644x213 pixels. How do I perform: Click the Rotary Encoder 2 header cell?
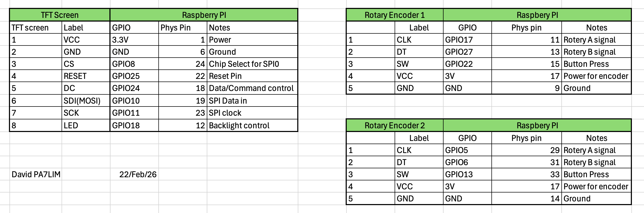[x=394, y=125]
